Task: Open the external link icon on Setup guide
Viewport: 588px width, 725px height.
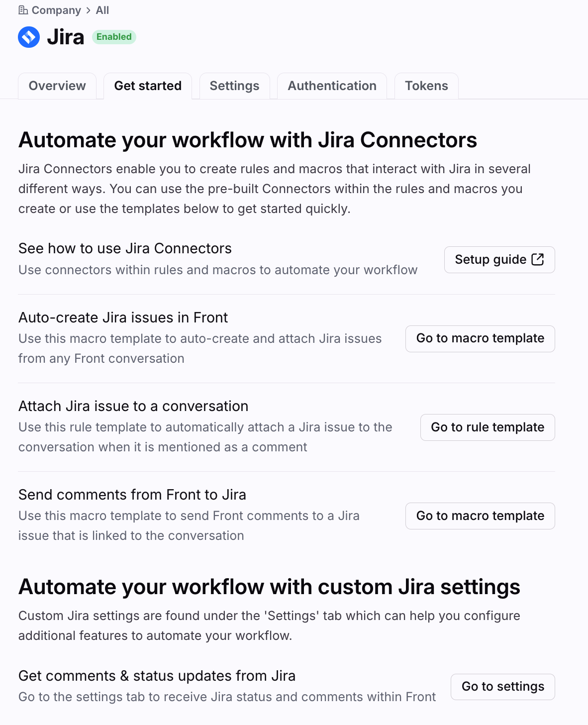Action: click(538, 259)
